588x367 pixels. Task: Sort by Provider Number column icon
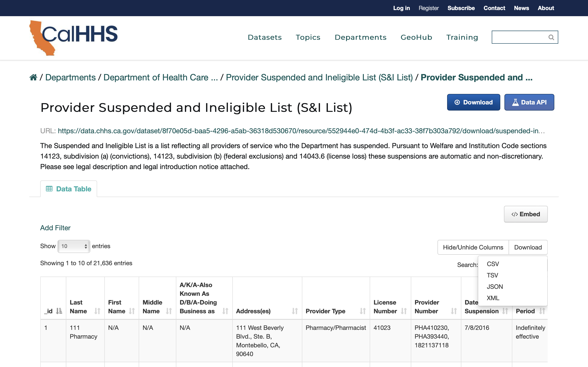(x=454, y=311)
